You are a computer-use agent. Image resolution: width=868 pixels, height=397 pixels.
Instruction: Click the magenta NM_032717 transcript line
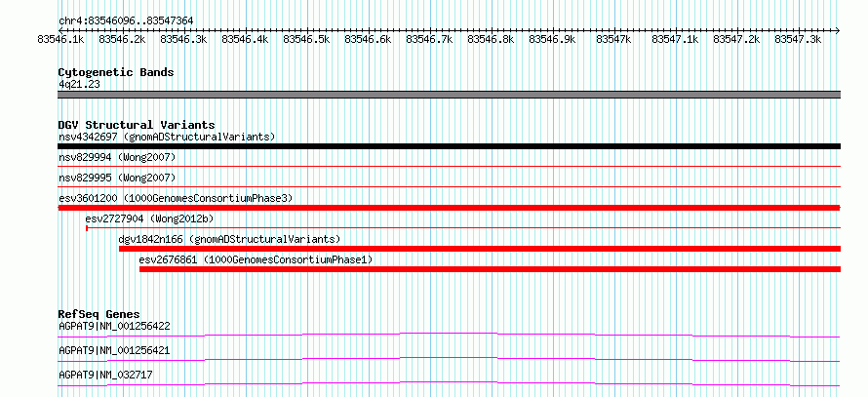coord(450,383)
